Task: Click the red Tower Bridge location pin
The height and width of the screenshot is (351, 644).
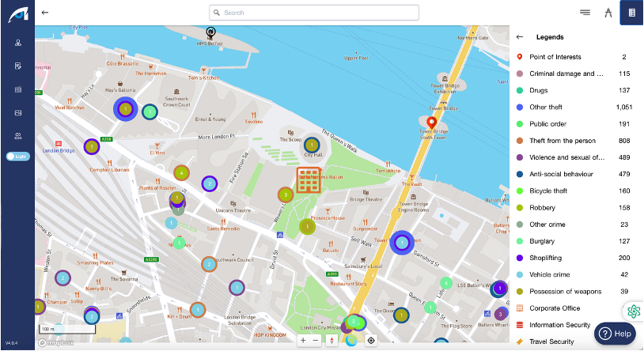Action: click(432, 124)
